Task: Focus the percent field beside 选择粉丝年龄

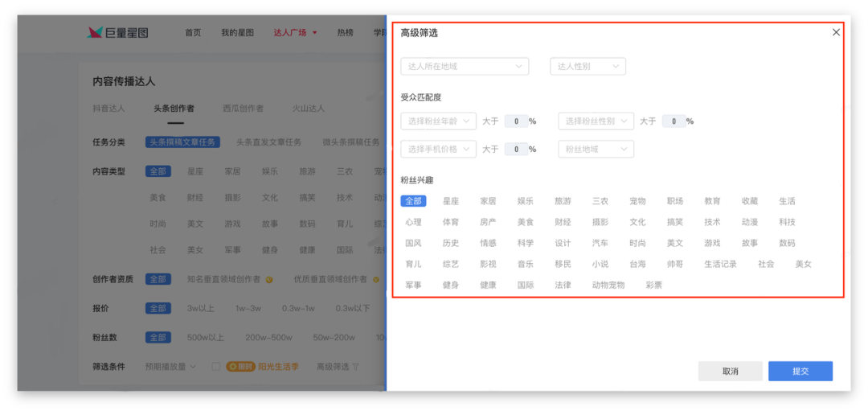Action: coord(517,121)
